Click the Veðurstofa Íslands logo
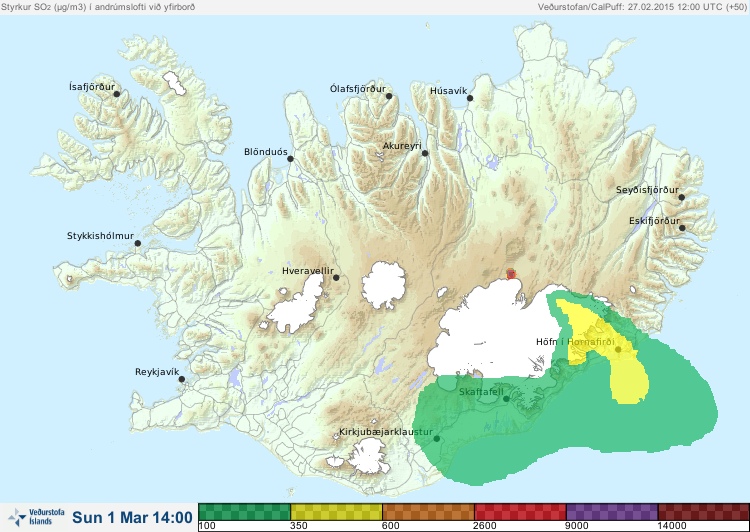Image resolution: width=750 pixels, height=532 pixels. point(36,517)
